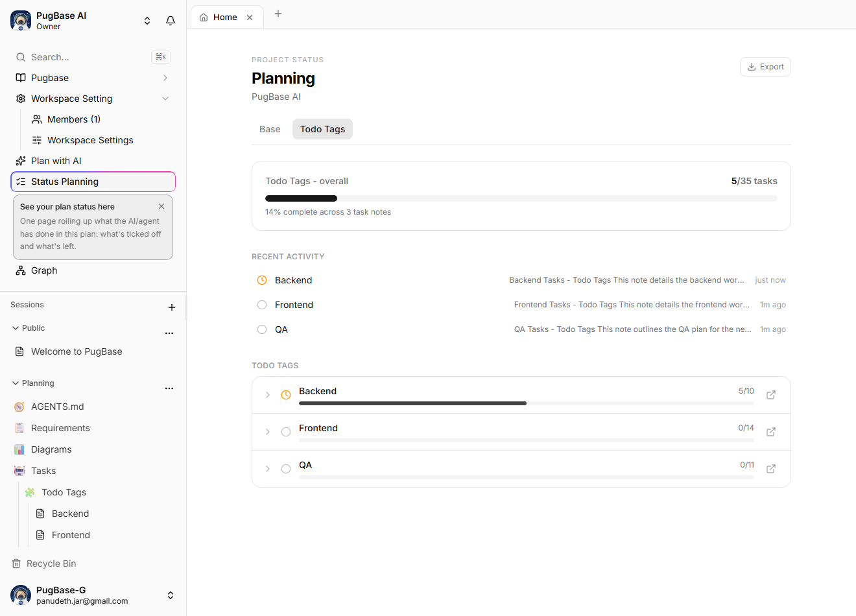Open the Public section more options
Image resolution: width=856 pixels, height=616 pixels.
click(x=169, y=333)
